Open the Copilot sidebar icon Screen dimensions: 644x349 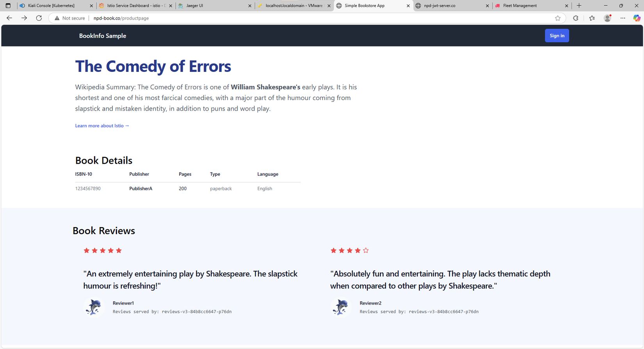coord(637,18)
